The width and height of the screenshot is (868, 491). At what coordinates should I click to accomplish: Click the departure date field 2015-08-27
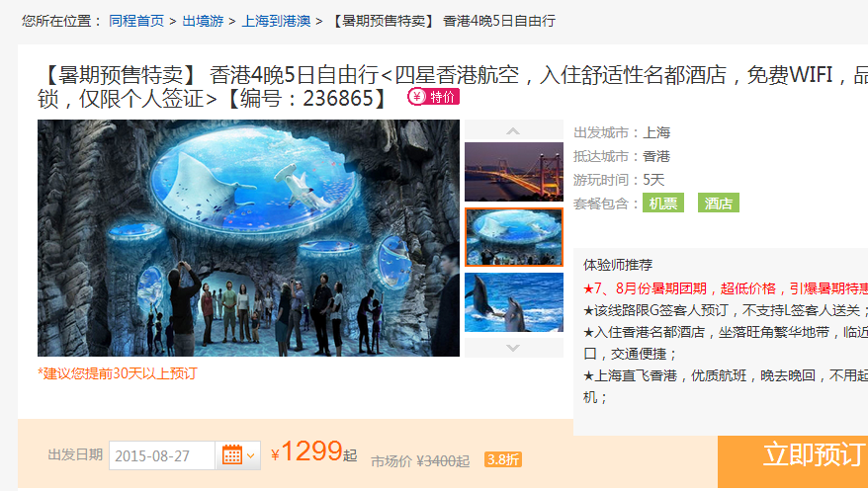point(162,455)
